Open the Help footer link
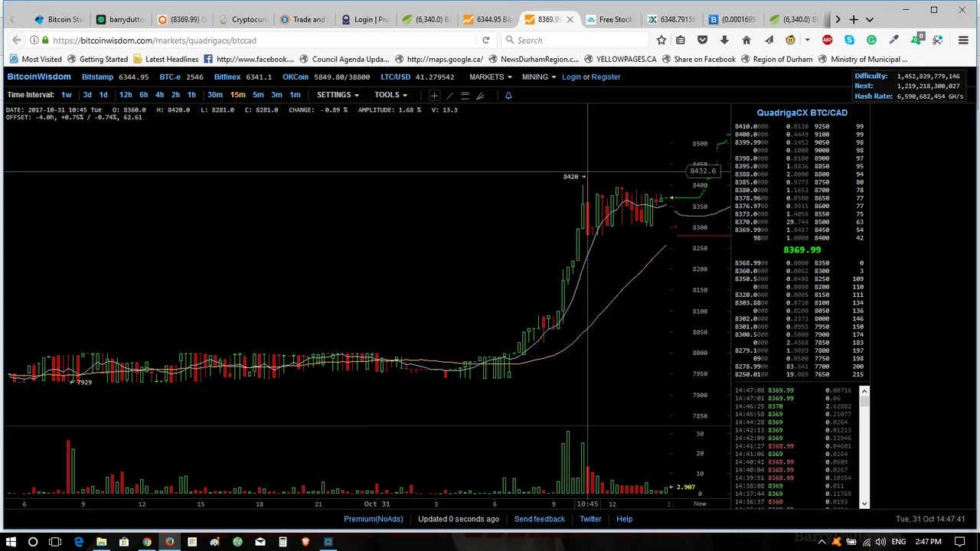Image resolution: width=980 pixels, height=551 pixels. pyautogui.click(x=625, y=519)
